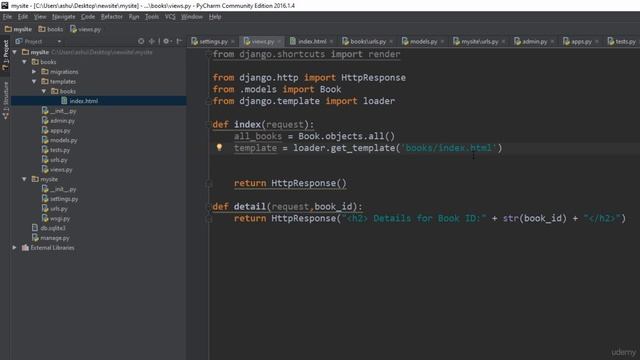
Task: Open the VCS menu
Action: point(170,17)
